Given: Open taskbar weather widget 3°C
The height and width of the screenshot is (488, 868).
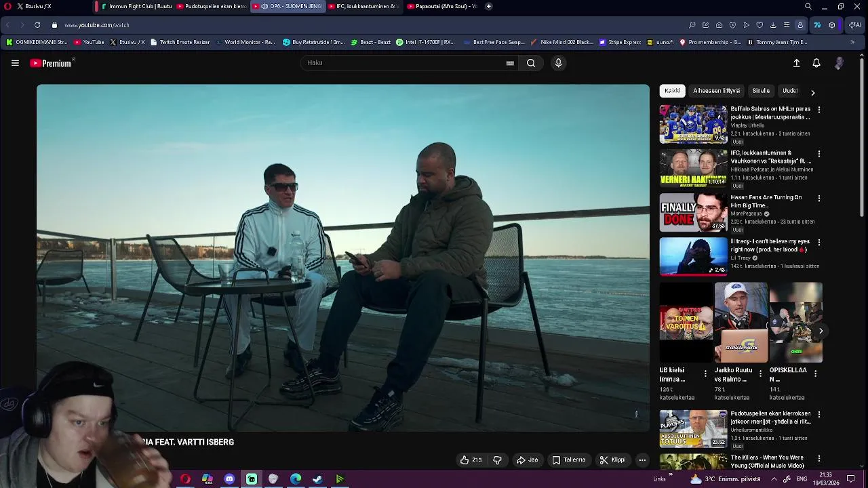Looking at the screenshot, I should (x=726, y=479).
